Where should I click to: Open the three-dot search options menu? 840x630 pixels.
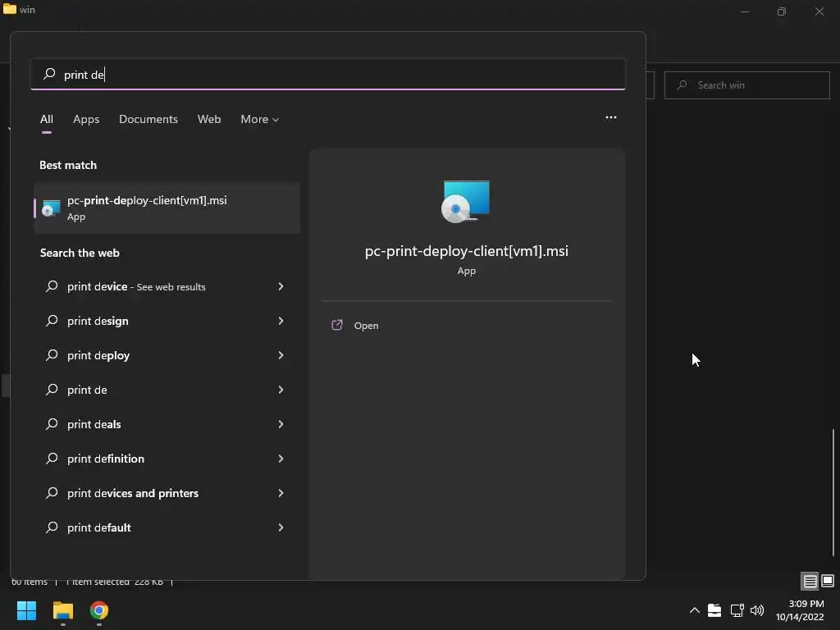point(610,117)
